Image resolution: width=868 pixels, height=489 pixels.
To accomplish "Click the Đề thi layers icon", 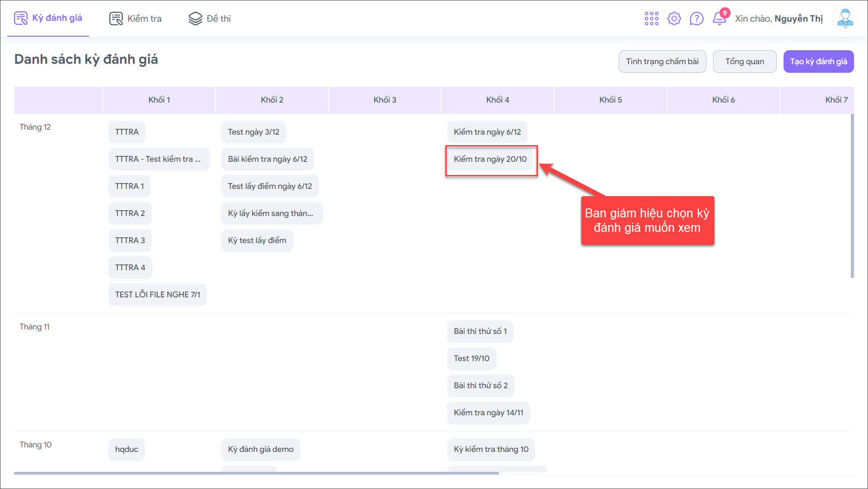I will coord(195,19).
